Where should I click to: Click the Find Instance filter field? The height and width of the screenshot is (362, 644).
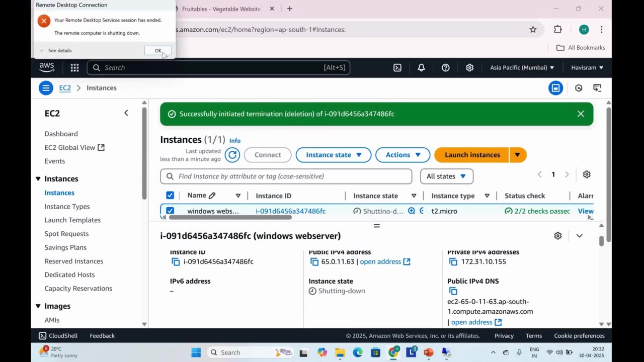click(286, 176)
